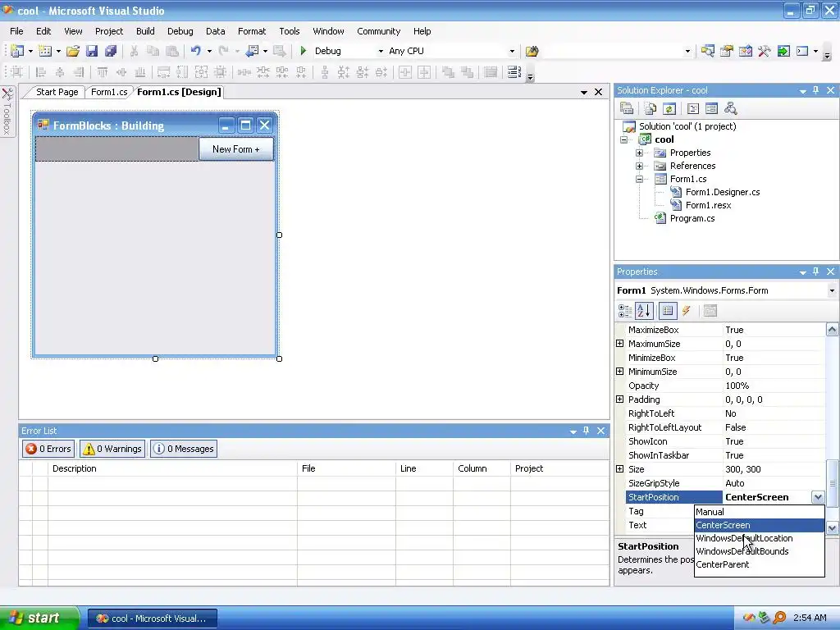Screen dimensions: 840x630
Task: Toggle the 0 Messages filter
Action: click(184, 449)
